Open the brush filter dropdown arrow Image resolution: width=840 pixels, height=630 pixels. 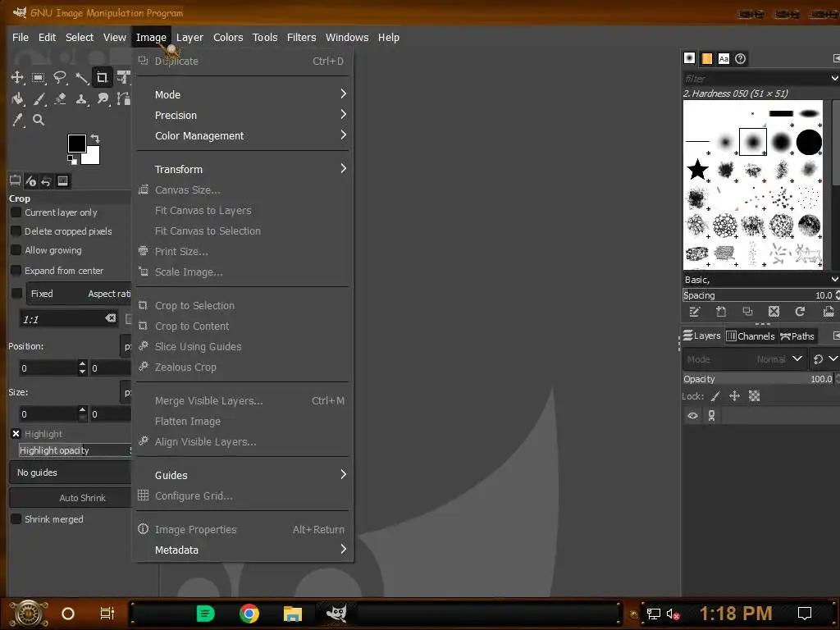pyautogui.click(x=834, y=78)
